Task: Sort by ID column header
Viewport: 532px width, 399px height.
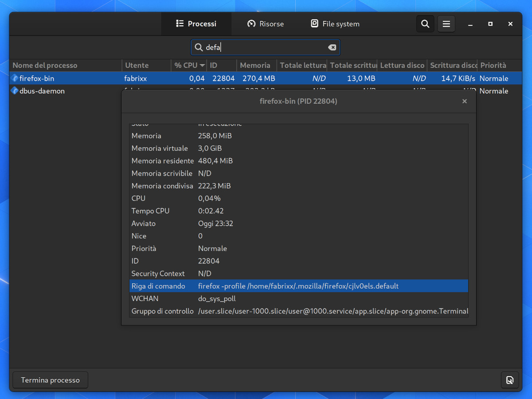Action: point(222,65)
